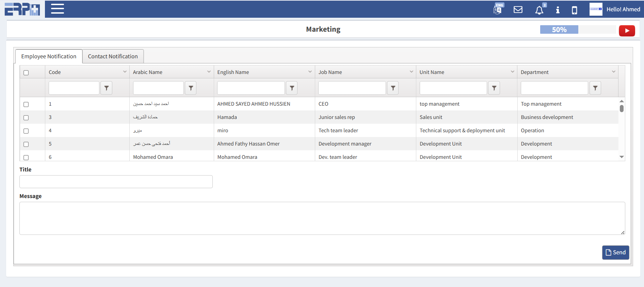This screenshot has height=287, width=644.
Task: Expand the Unit Name column dropdown
Action: coord(512,72)
